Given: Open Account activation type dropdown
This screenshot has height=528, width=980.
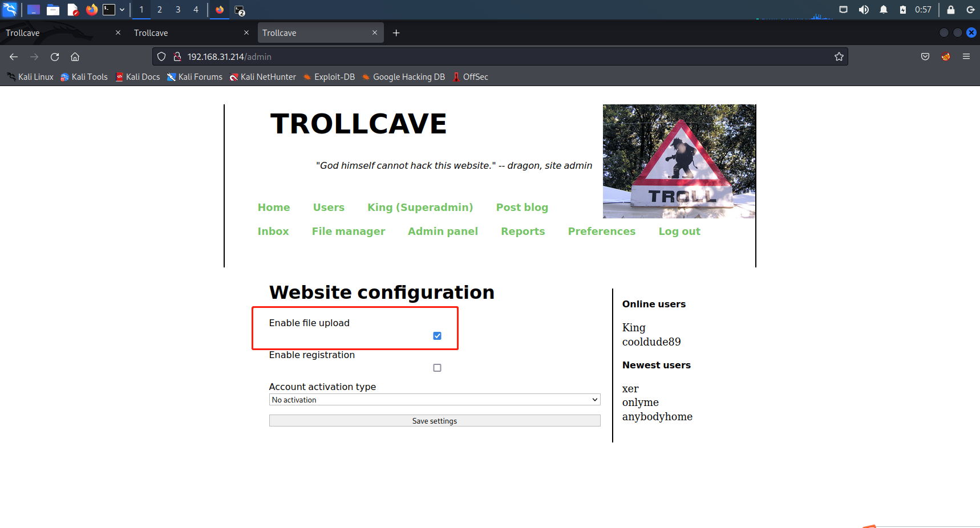Looking at the screenshot, I should pos(435,400).
